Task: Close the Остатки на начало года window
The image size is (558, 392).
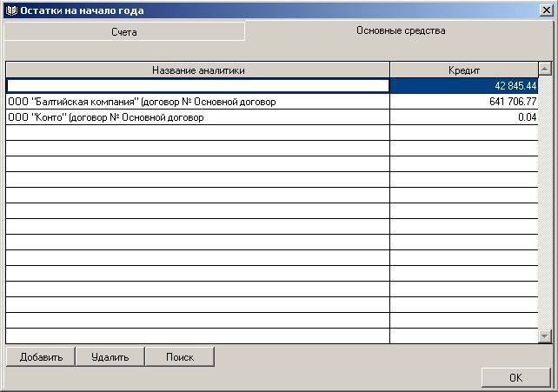Action: coord(544,10)
